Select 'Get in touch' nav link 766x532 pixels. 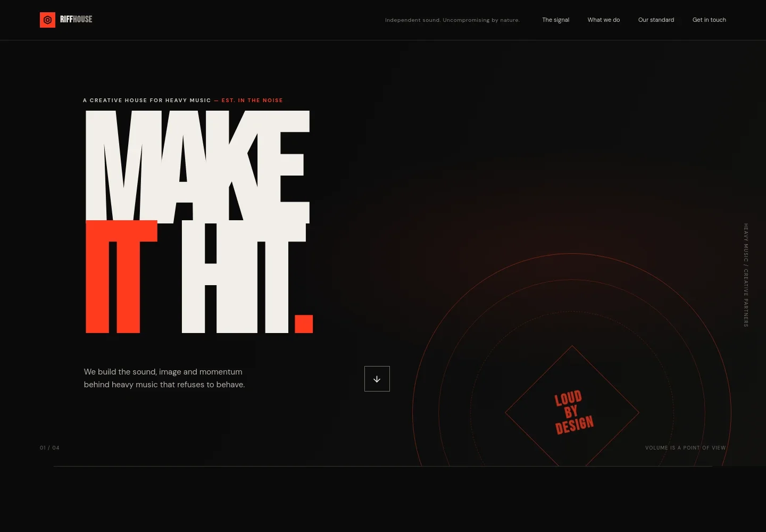709,20
